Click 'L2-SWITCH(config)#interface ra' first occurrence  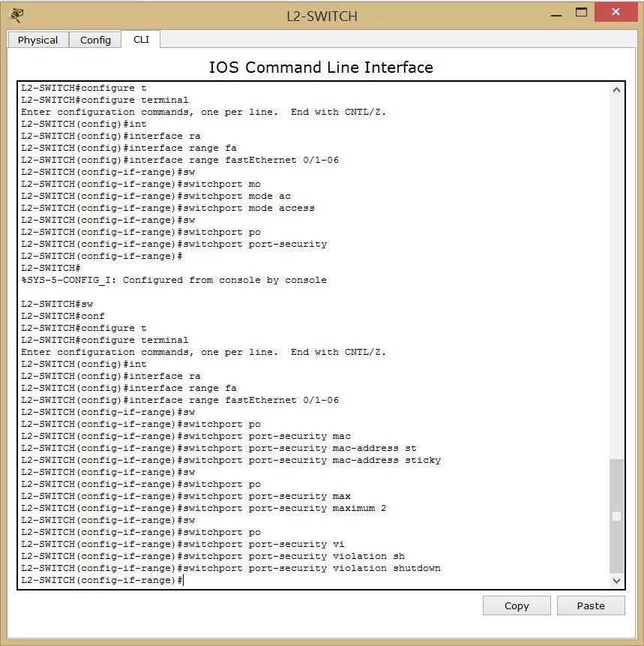pyautogui.click(x=111, y=136)
